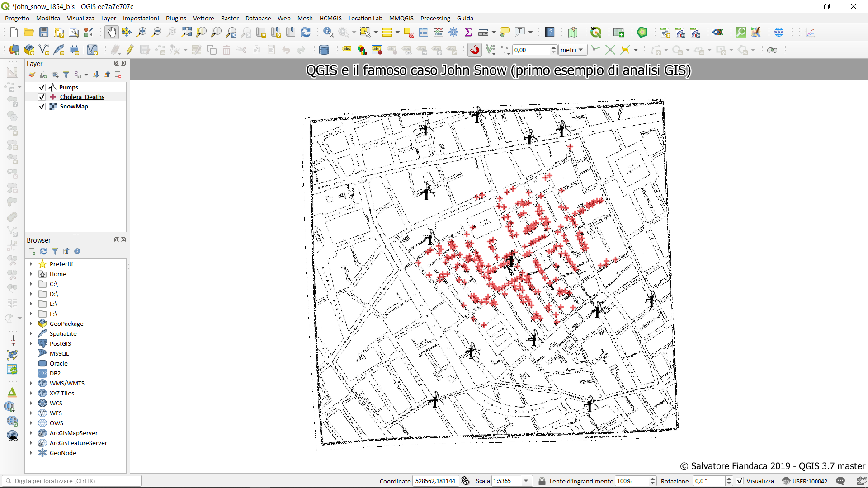Expand the XYZ Tiles browser node
Screen dimensions: 868x488
[31, 394]
